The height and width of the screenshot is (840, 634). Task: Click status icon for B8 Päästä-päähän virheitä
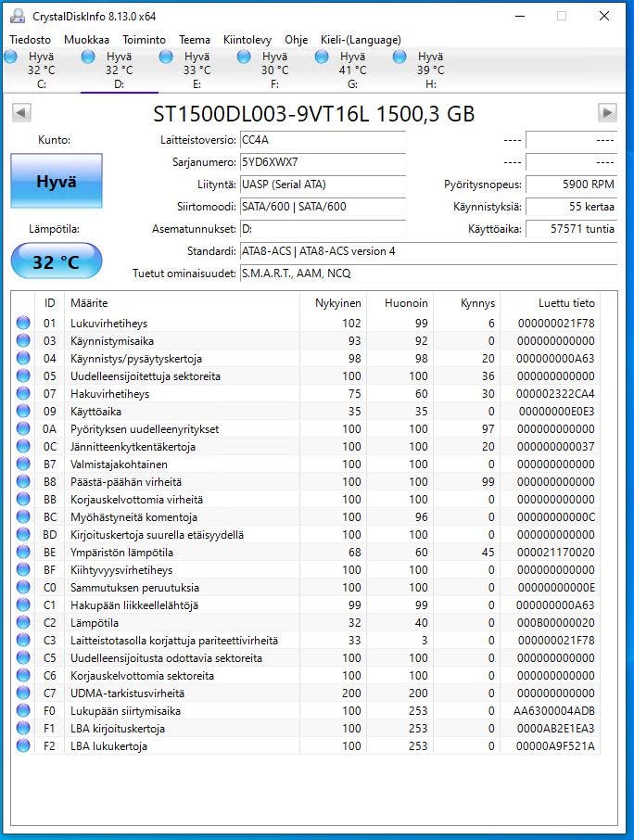click(23, 481)
